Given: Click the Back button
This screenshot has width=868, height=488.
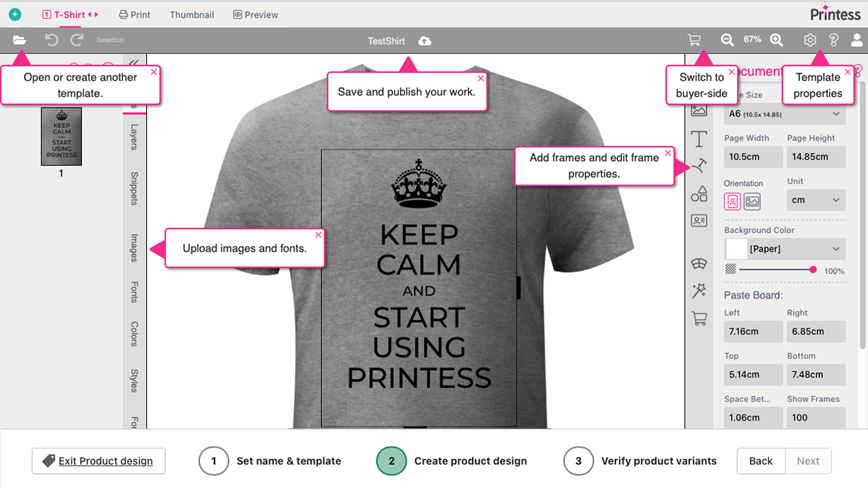Looking at the screenshot, I should pyautogui.click(x=761, y=461).
